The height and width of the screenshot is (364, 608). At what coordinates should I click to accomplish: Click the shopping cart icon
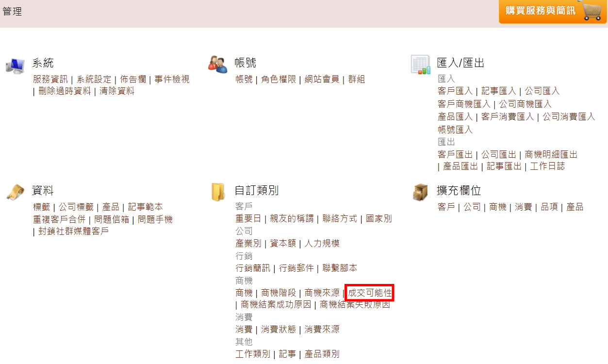click(592, 11)
